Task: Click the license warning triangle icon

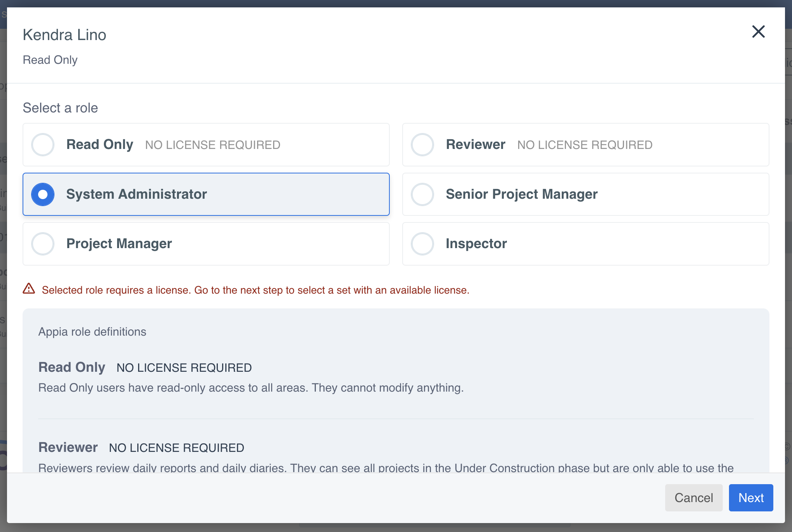Action: click(29, 289)
